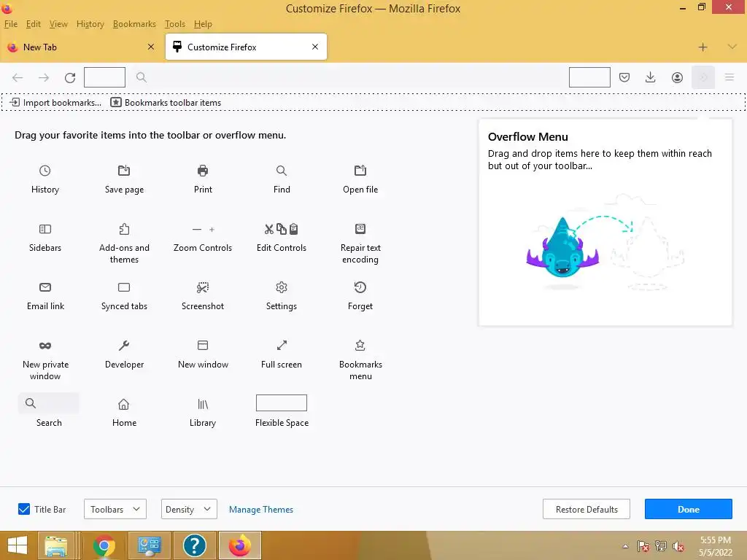The image size is (747, 560).
Task: Close the New Tab tab
Action: [151, 47]
